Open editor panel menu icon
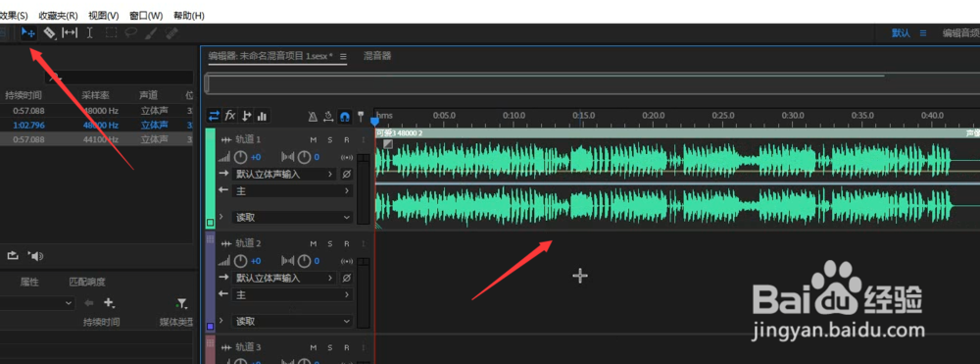 coord(342,56)
